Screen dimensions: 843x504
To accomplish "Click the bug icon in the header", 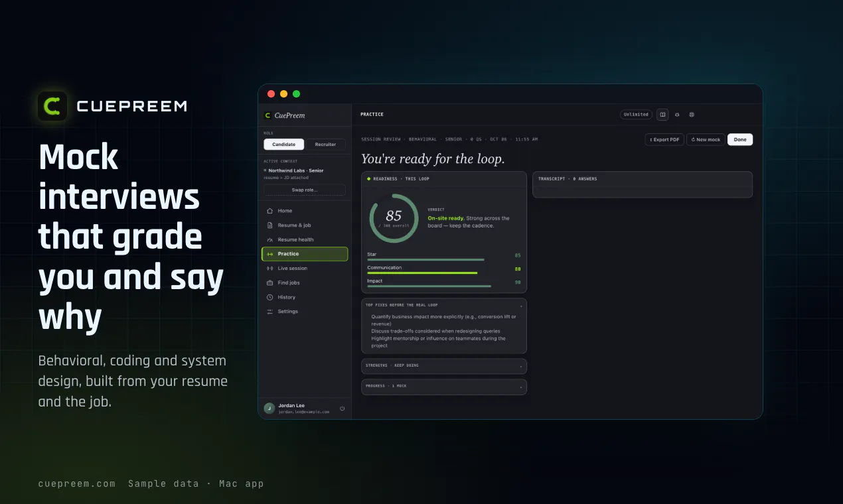I will [x=677, y=115].
